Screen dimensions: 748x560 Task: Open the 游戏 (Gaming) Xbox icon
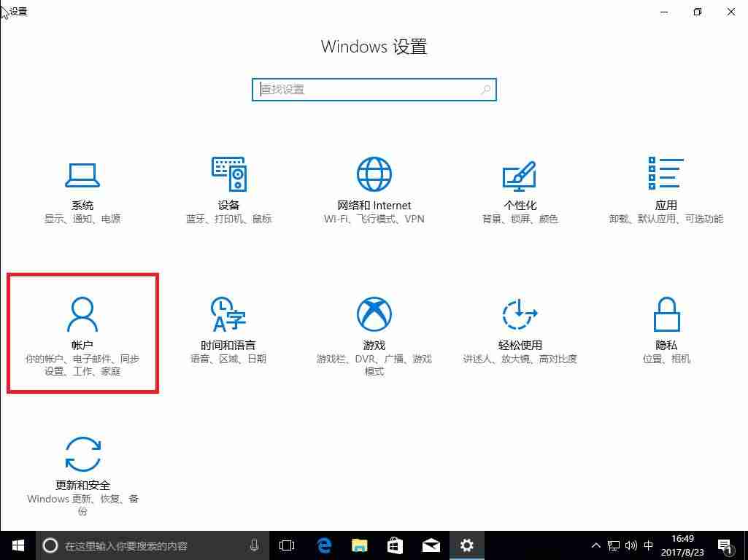pyautogui.click(x=374, y=314)
